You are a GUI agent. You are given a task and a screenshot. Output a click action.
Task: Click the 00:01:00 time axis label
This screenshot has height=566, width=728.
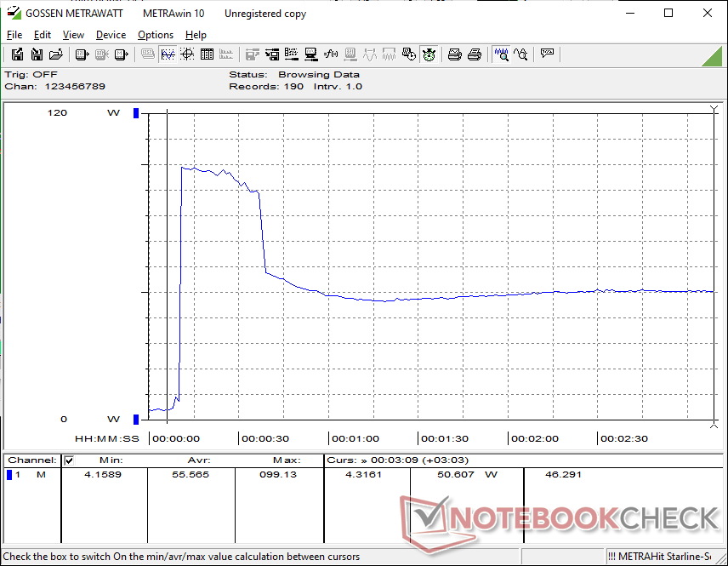(355, 439)
